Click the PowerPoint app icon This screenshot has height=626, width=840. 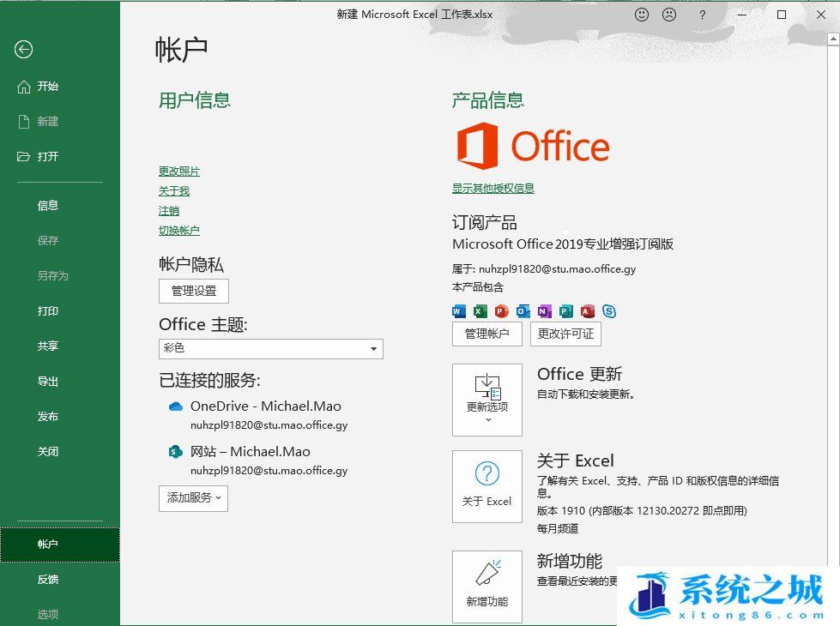[x=501, y=311]
